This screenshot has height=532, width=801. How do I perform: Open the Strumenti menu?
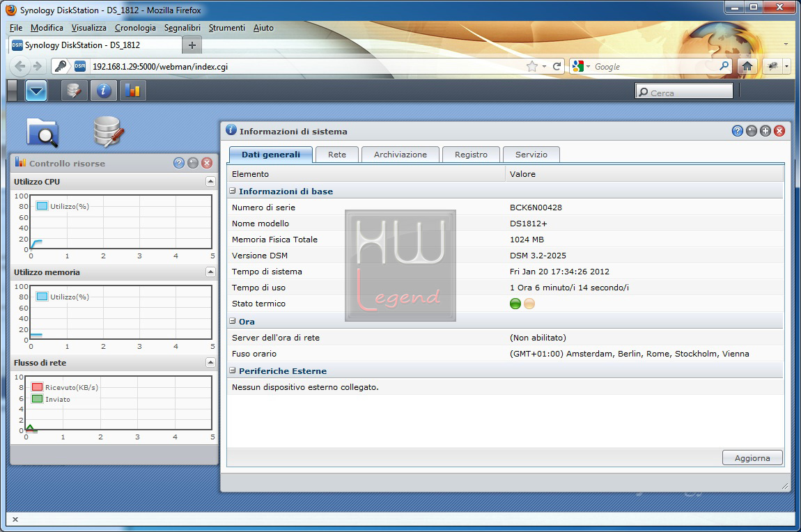[x=227, y=28]
